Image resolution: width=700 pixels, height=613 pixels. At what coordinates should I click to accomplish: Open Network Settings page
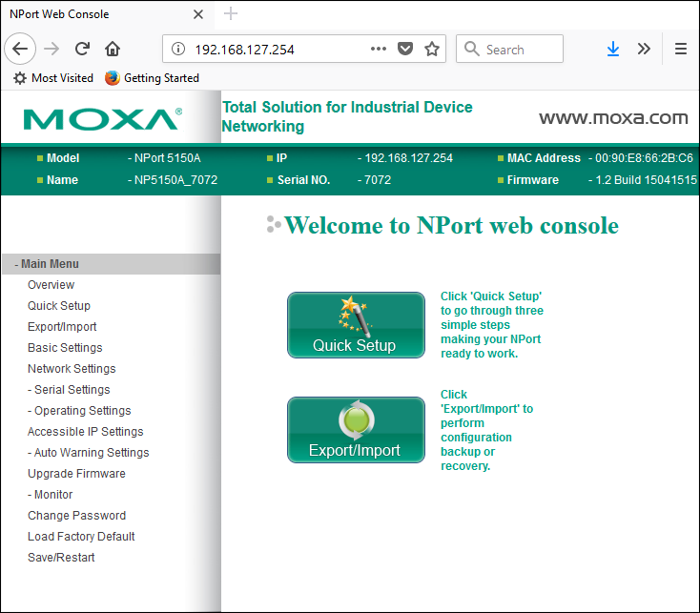pos(72,369)
